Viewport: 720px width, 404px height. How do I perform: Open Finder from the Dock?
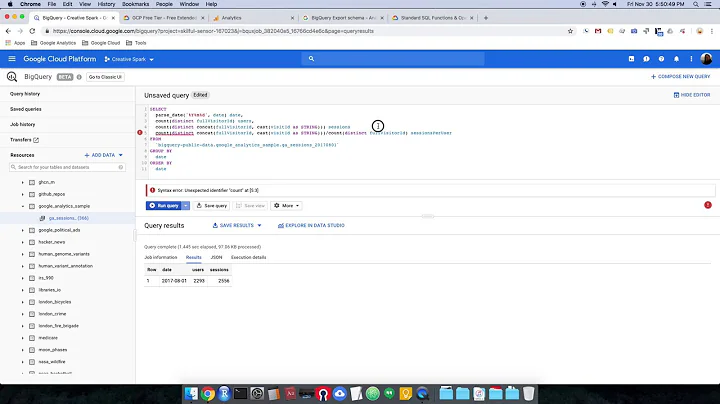191,393
